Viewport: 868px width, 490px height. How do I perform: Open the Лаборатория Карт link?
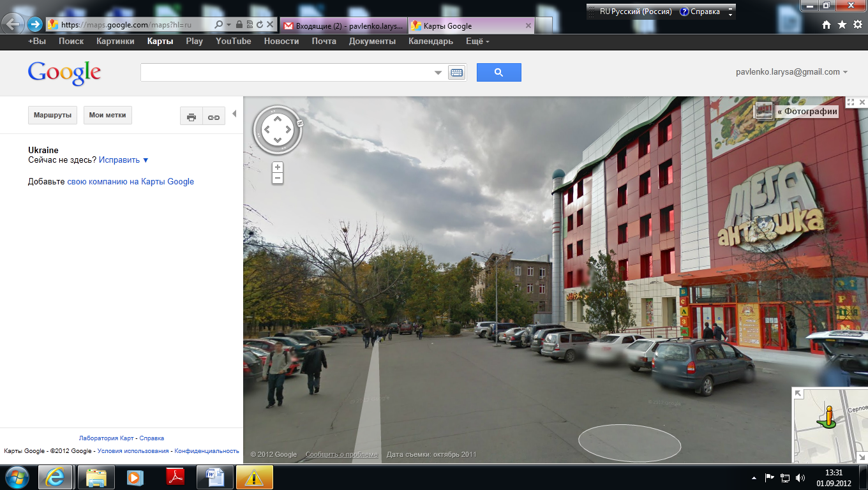tap(107, 438)
